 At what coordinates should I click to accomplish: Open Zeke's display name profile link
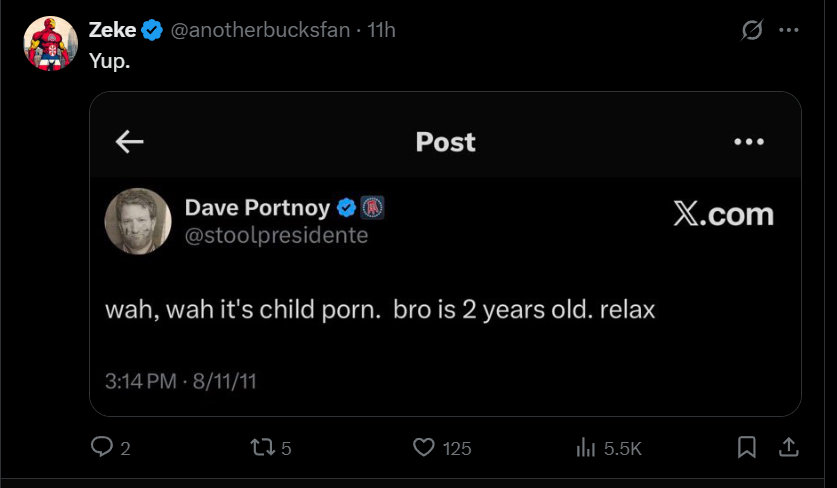tap(112, 30)
